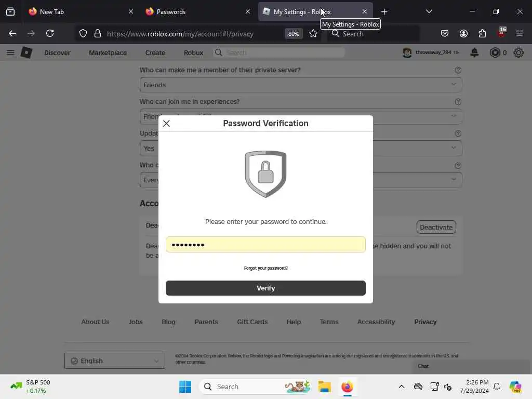Show site security padlock info

98,33
